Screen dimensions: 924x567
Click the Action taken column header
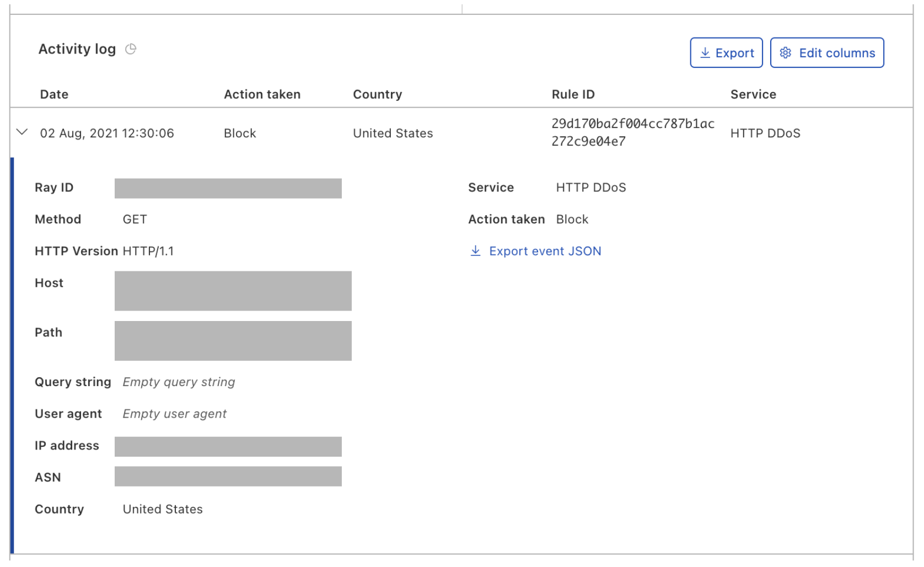262,94
